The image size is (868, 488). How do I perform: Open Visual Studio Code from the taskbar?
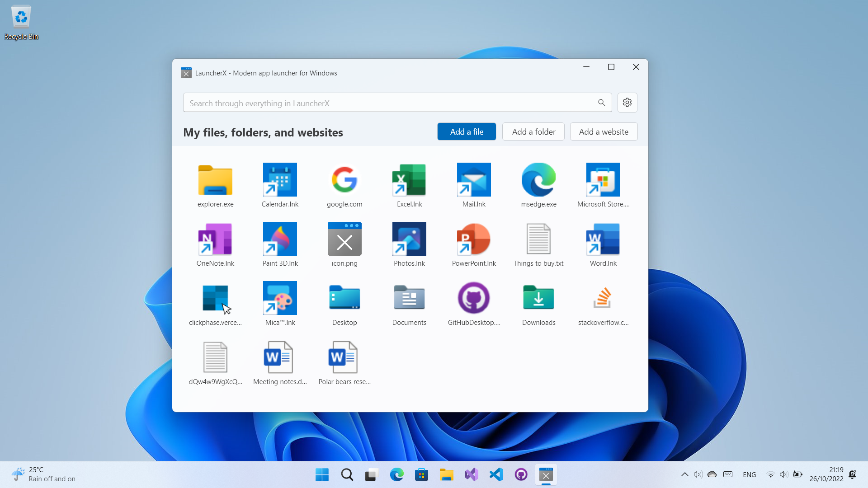point(496,474)
